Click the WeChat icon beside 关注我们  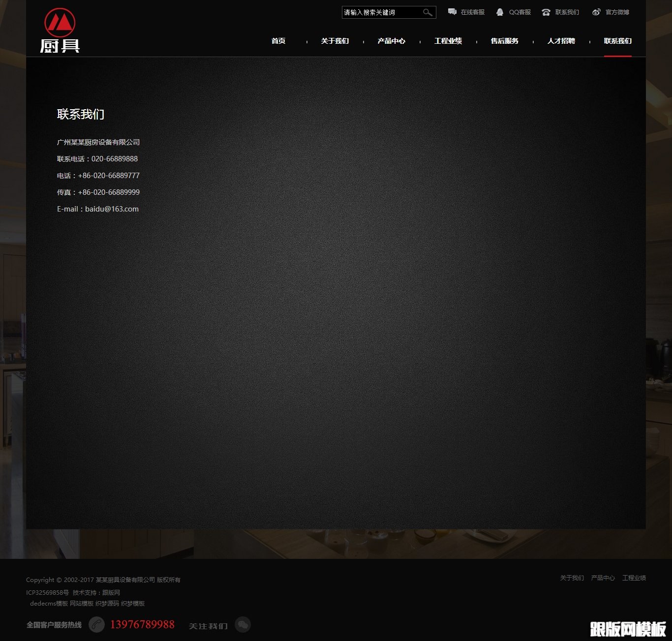(243, 625)
